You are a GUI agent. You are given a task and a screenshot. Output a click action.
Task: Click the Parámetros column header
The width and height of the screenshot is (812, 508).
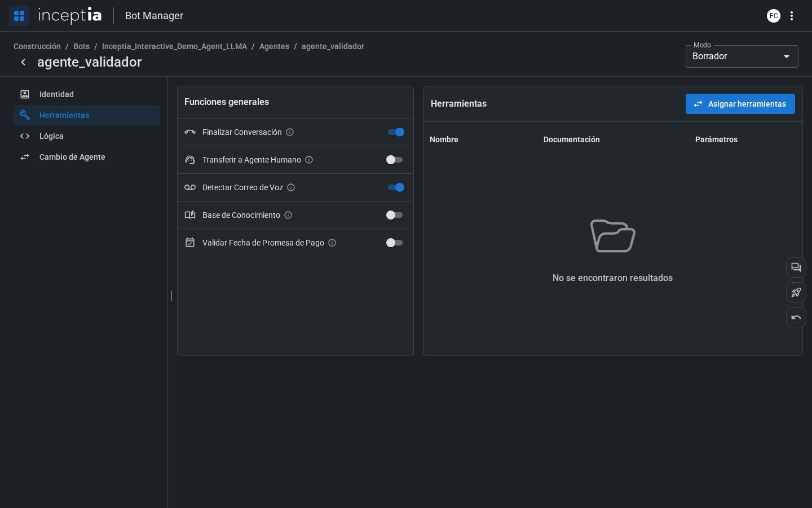coord(716,139)
